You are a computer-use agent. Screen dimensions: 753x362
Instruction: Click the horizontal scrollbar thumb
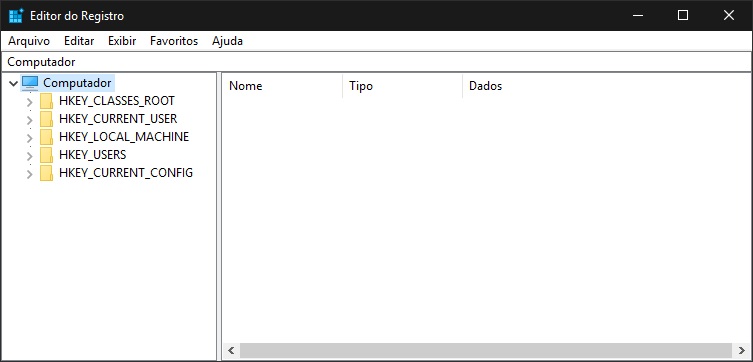(x=485, y=350)
